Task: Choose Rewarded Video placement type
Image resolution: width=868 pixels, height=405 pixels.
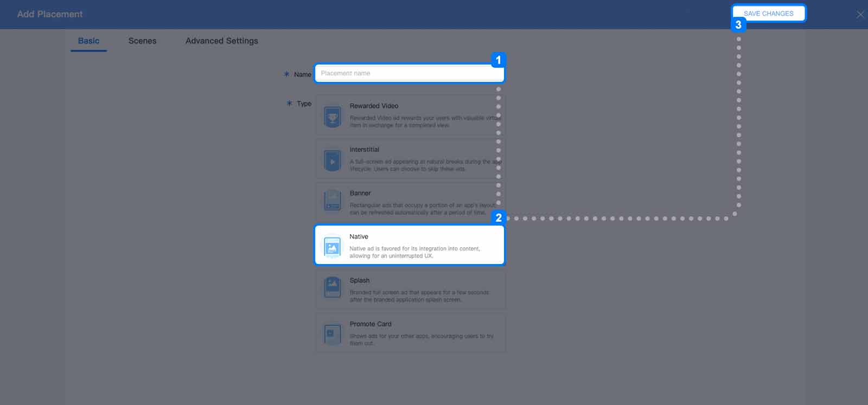Action: point(411,115)
